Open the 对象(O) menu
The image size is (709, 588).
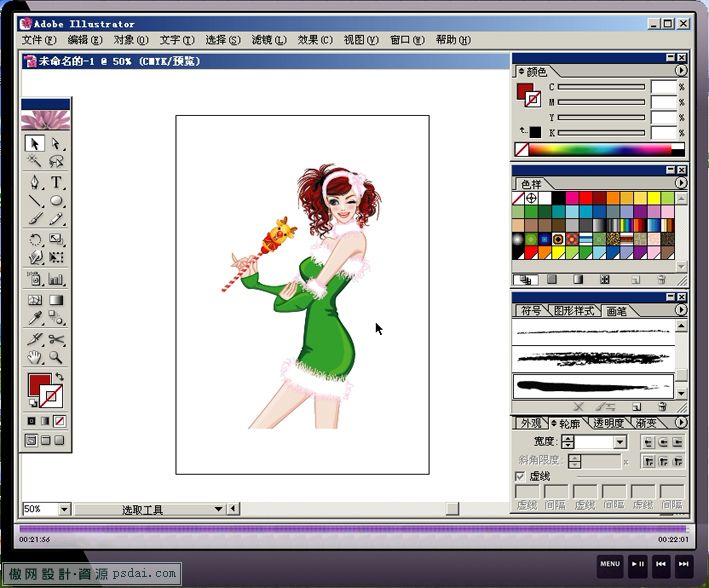(x=131, y=40)
